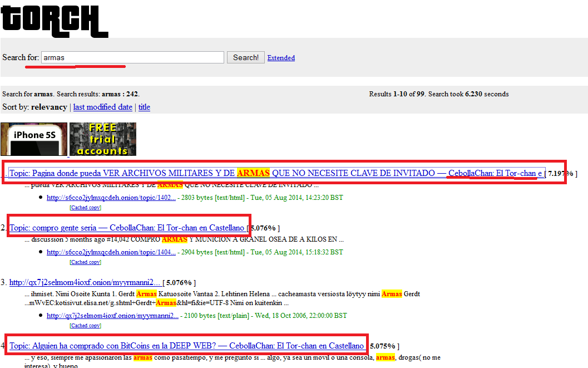Sort results by title
This screenshot has width=588, height=368.
144,107
